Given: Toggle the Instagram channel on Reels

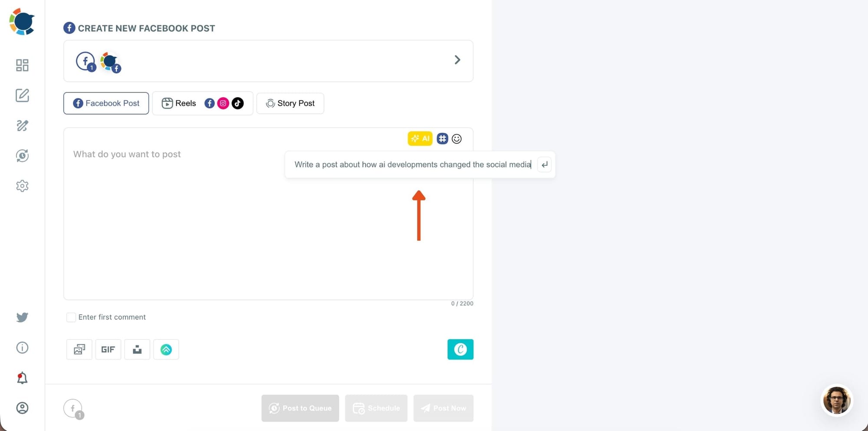Looking at the screenshot, I should click(223, 103).
